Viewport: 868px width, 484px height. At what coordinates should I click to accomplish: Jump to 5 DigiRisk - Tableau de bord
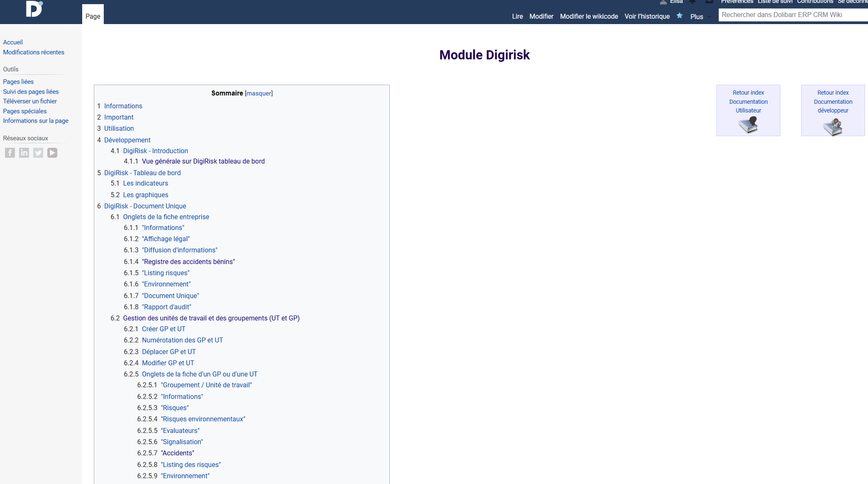(x=142, y=173)
